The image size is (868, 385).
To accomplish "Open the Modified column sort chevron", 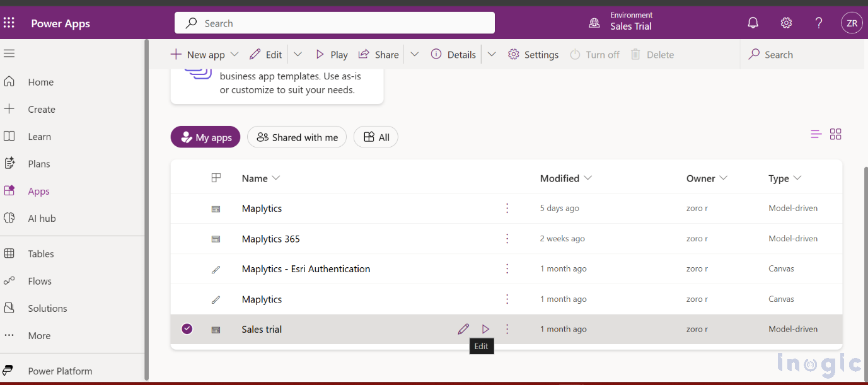I will point(587,178).
